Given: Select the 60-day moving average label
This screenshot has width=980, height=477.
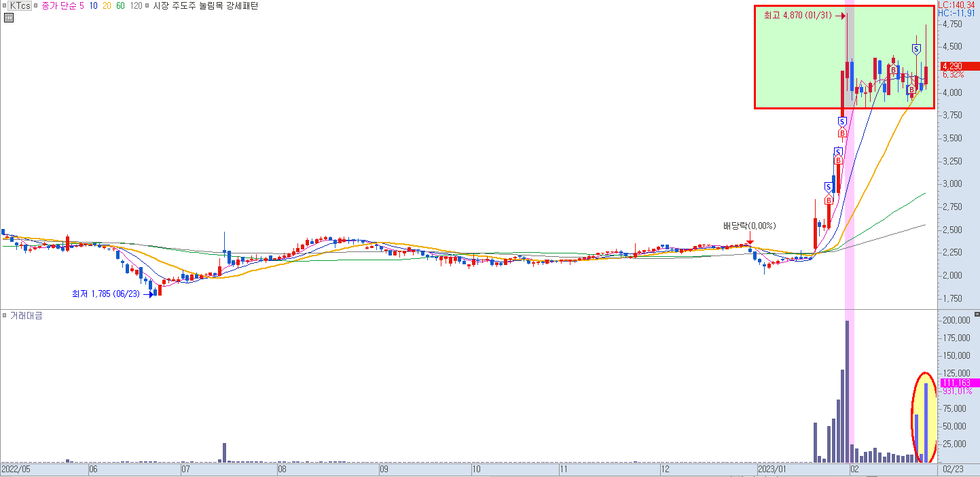Looking at the screenshot, I should [x=120, y=5].
